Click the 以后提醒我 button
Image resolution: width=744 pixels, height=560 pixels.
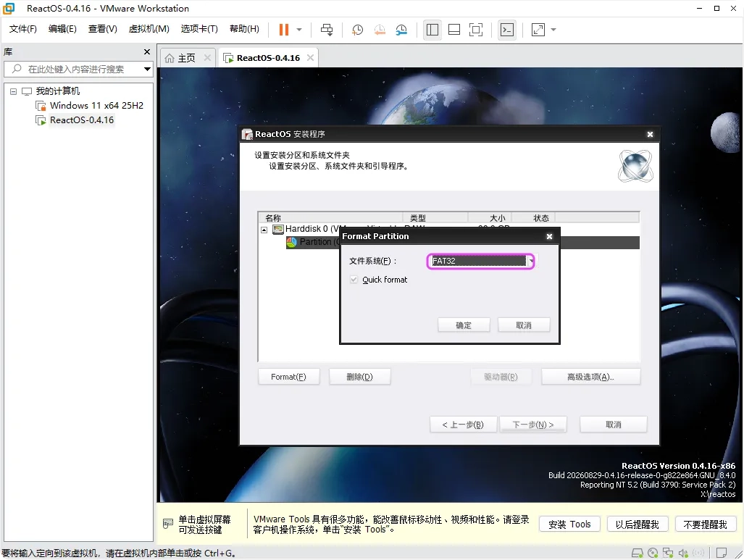pyautogui.click(x=638, y=525)
